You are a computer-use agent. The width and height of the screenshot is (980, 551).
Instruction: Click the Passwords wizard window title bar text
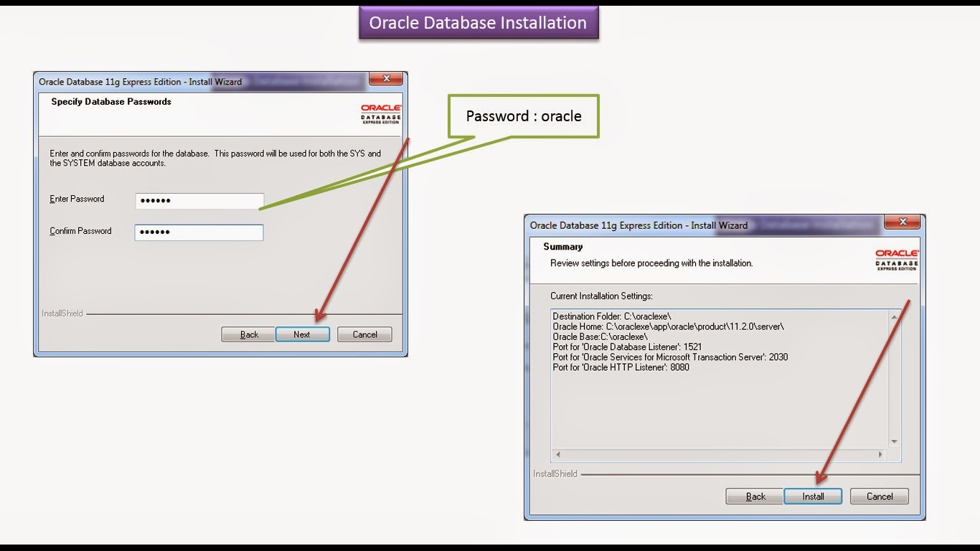tap(141, 82)
